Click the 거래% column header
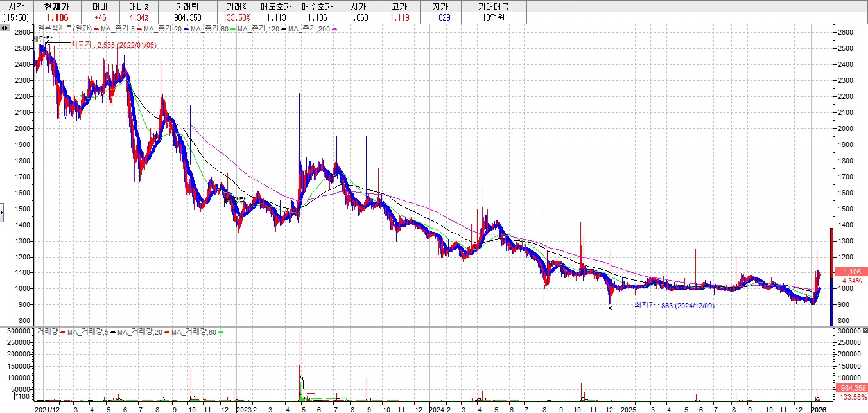 pos(237,6)
